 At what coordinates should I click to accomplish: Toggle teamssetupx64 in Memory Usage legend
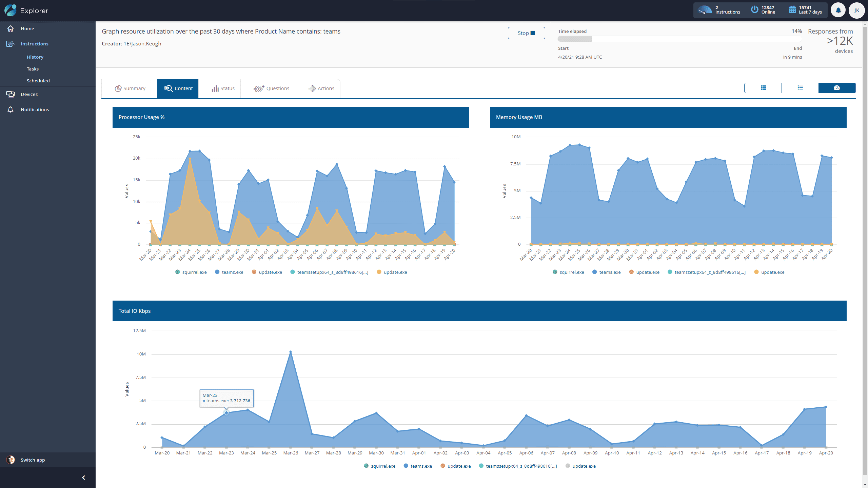tap(707, 272)
